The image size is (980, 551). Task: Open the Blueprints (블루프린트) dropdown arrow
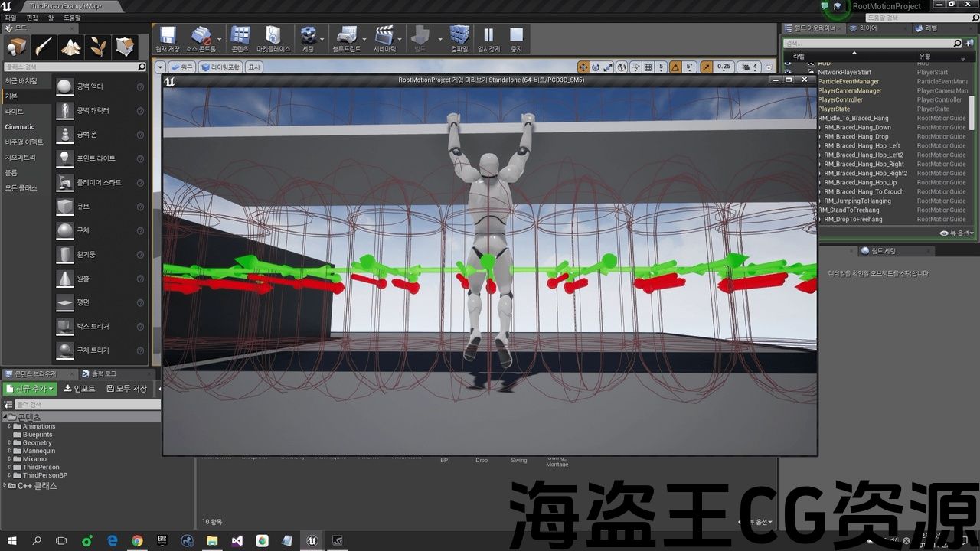click(x=366, y=38)
